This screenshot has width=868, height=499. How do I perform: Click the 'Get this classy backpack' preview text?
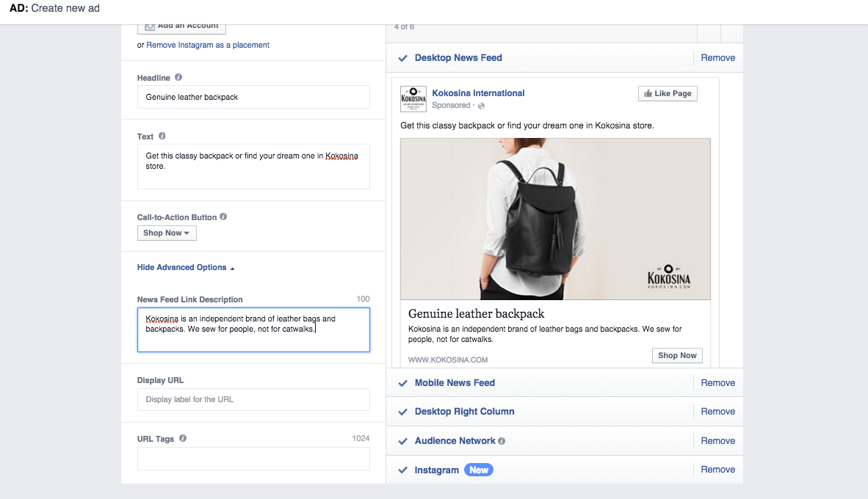(x=527, y=125)
